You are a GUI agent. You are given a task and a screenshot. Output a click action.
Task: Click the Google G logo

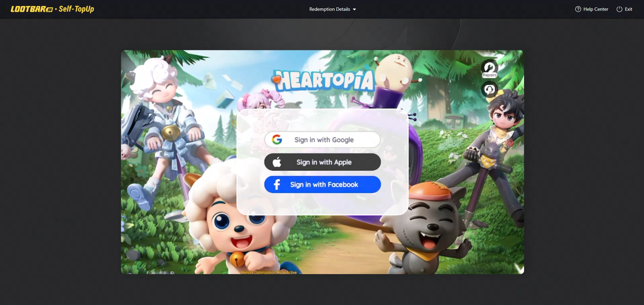click(277, 140)
